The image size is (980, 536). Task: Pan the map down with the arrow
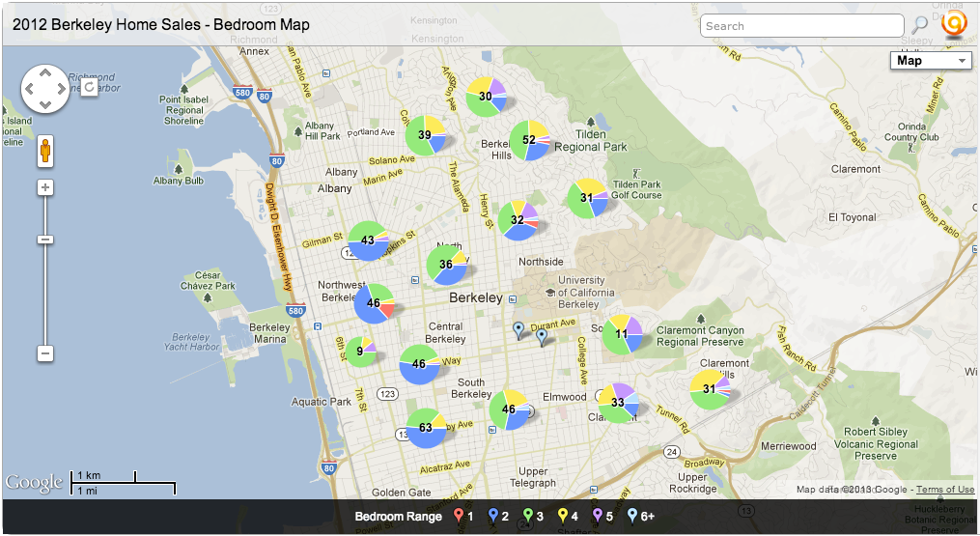tap(45, 104)
